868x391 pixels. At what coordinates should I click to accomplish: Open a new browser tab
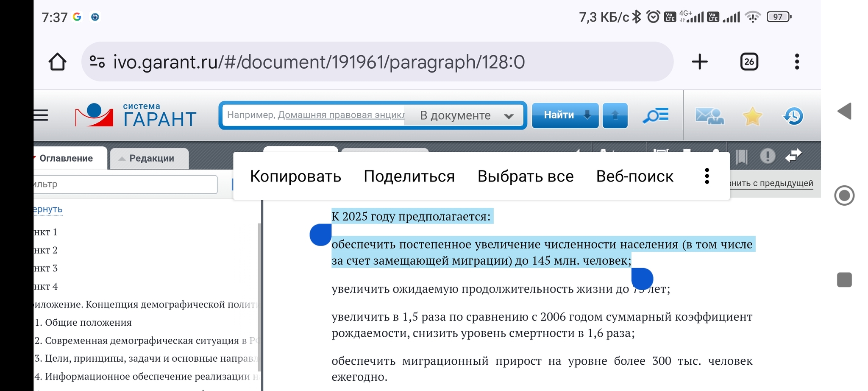click(x=699, y=62)
